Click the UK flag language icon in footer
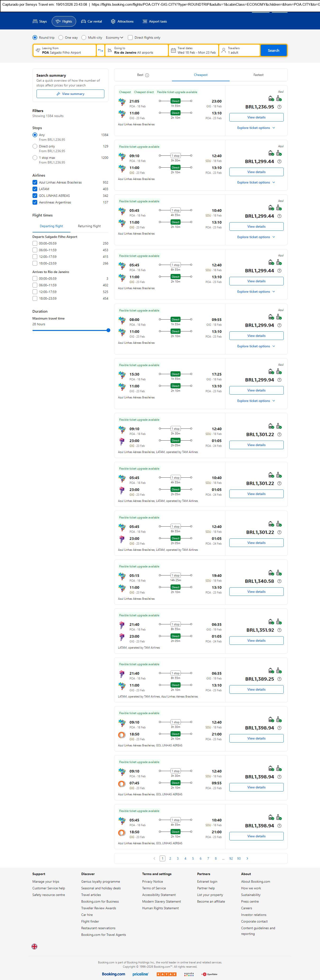The height and width of the screenshot is (980, 320). coord(34,946)
